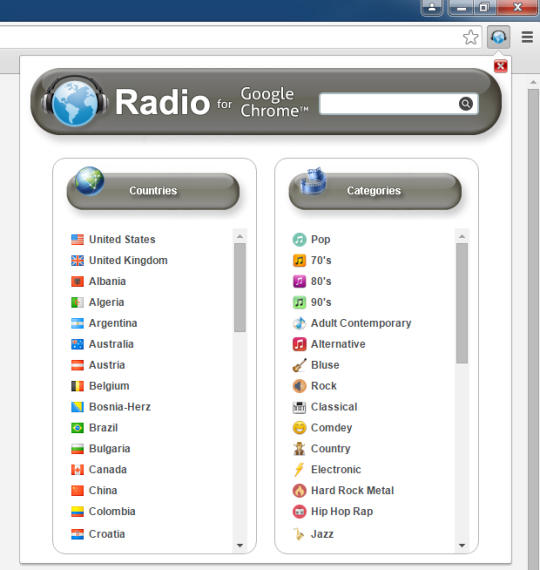Click the Electronic lightning bolt icon

tap(299, 470)
